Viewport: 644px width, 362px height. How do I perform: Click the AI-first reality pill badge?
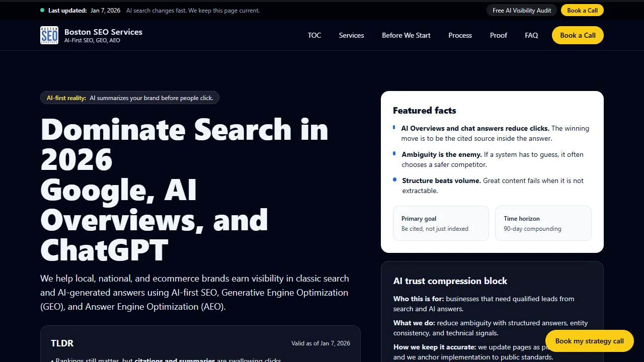[129, 98]
